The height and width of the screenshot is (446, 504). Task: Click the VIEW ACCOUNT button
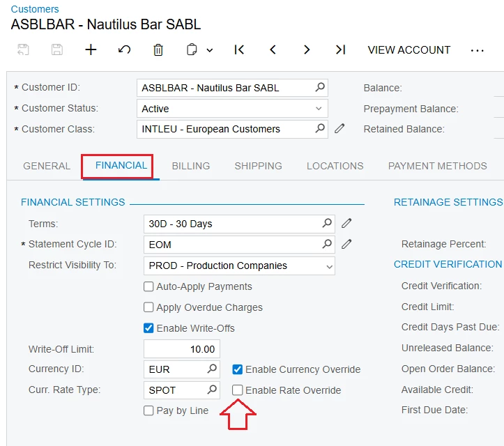(x=409, y=50)
